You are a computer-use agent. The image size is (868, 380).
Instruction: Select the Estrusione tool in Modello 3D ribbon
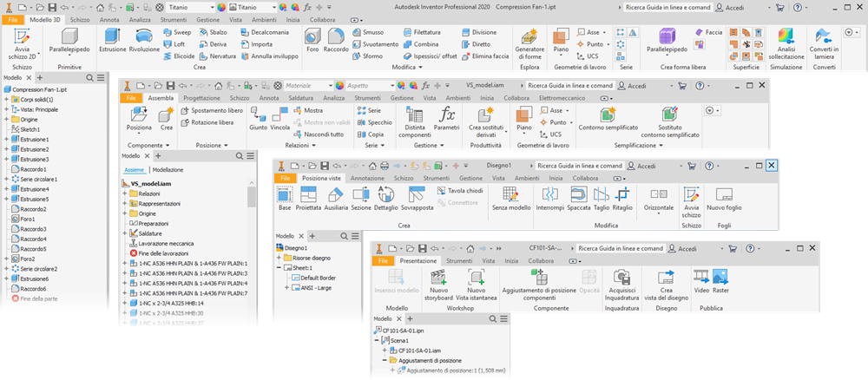(x=112, y=41)
